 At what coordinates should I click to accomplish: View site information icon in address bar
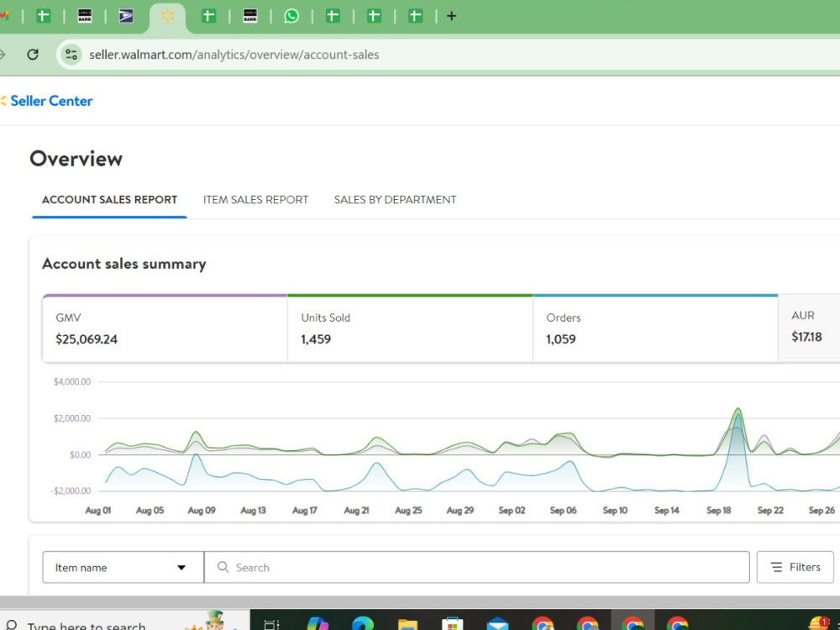click(x=71, y=54)
